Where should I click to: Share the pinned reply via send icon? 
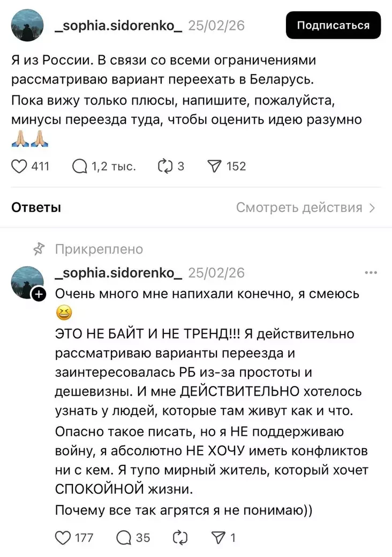click(219, 537)
